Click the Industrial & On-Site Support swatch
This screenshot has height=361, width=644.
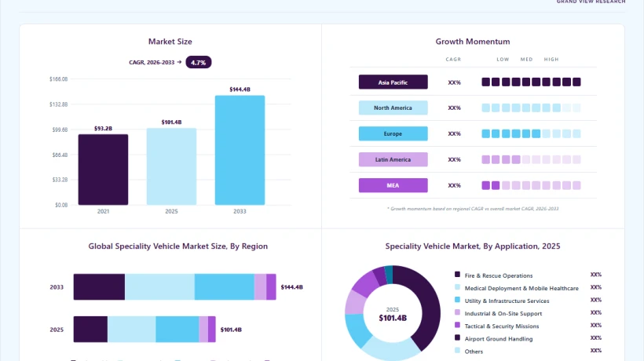[458, 312]
